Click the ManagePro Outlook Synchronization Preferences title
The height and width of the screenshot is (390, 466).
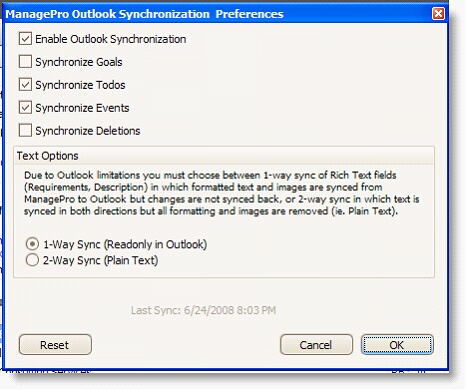click(x=144, y=14)
